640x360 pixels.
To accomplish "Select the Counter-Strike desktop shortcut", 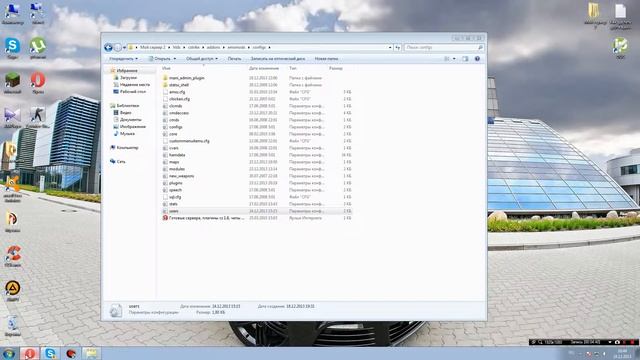I will pos(38,118).
